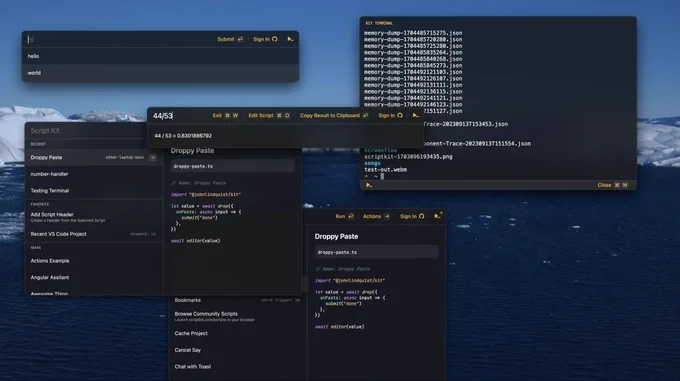Click Kit logo icon in Kit Terminal footer
The image size is (680, 381).
(369, 185)
